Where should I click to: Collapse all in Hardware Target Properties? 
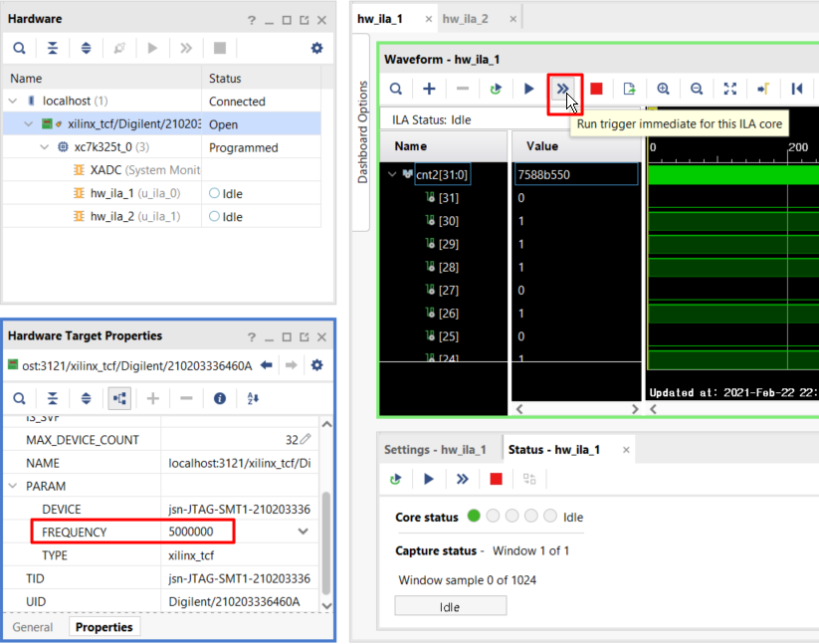53,399
